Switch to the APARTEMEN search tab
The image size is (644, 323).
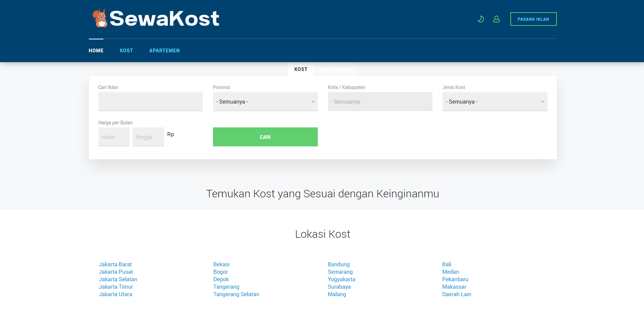coord(335,69)
